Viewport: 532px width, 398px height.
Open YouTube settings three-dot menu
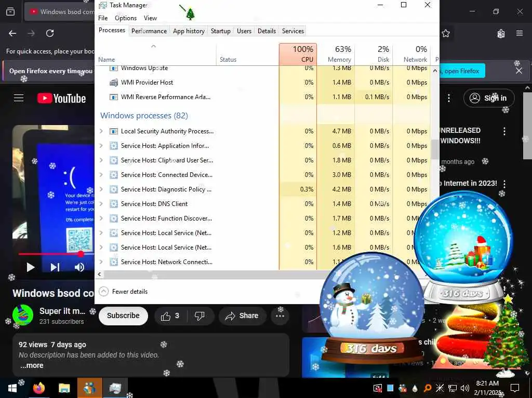(x=449, y=98)
